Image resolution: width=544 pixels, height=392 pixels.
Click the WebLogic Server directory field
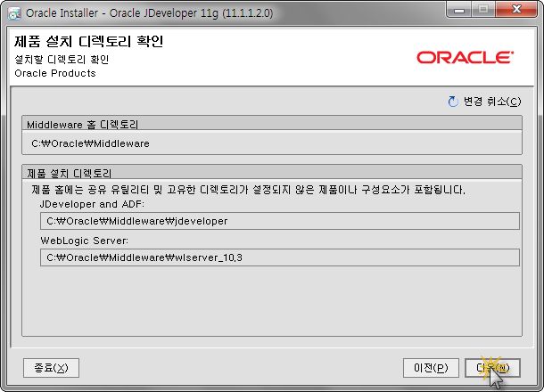tap(280, 257)
